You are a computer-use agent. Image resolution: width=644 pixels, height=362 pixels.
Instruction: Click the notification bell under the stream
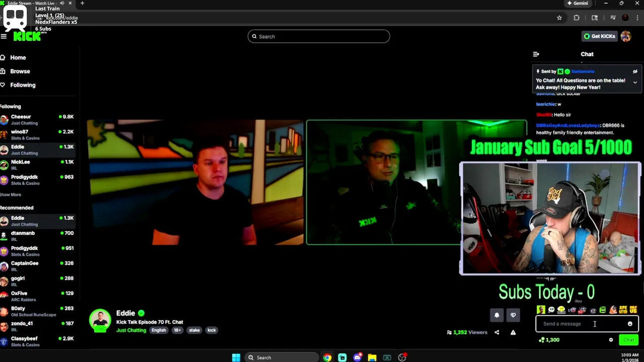pos(497,315)
